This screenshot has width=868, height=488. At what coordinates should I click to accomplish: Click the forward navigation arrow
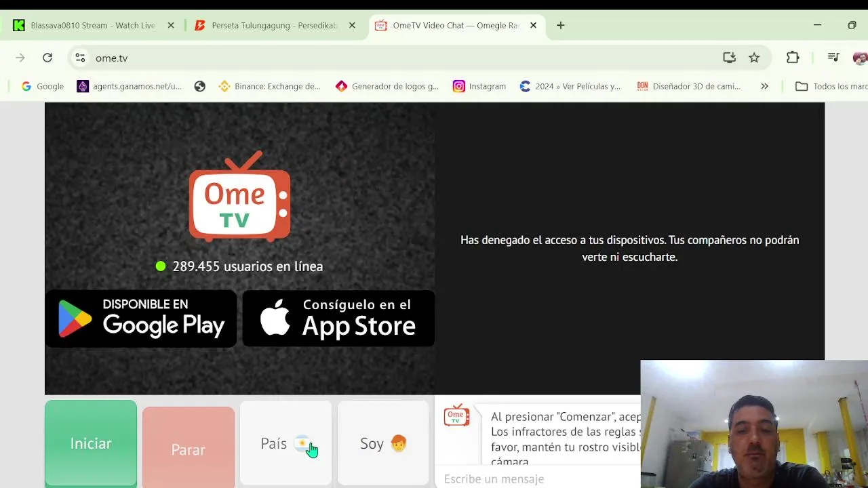(x=20, y=58)
